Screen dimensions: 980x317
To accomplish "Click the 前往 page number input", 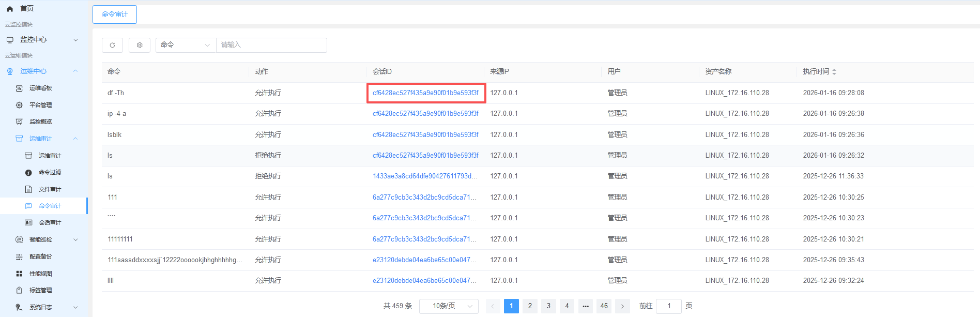I will click(668, 306).
